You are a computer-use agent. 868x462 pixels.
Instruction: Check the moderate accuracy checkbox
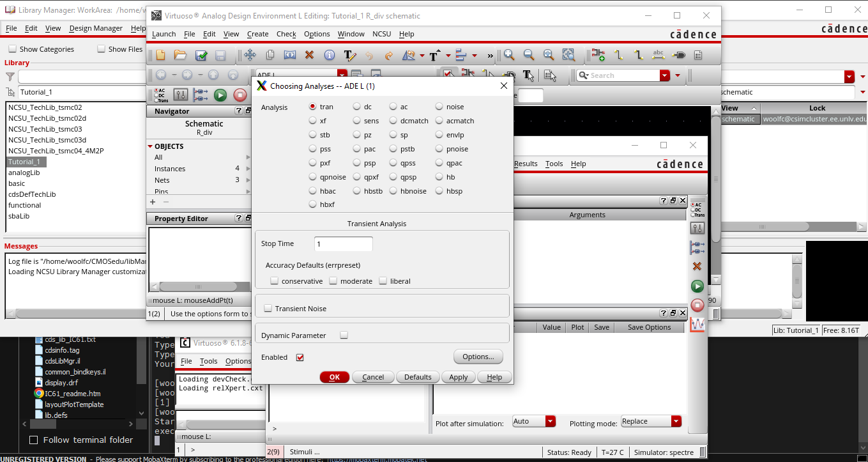[x=333, y=281]
